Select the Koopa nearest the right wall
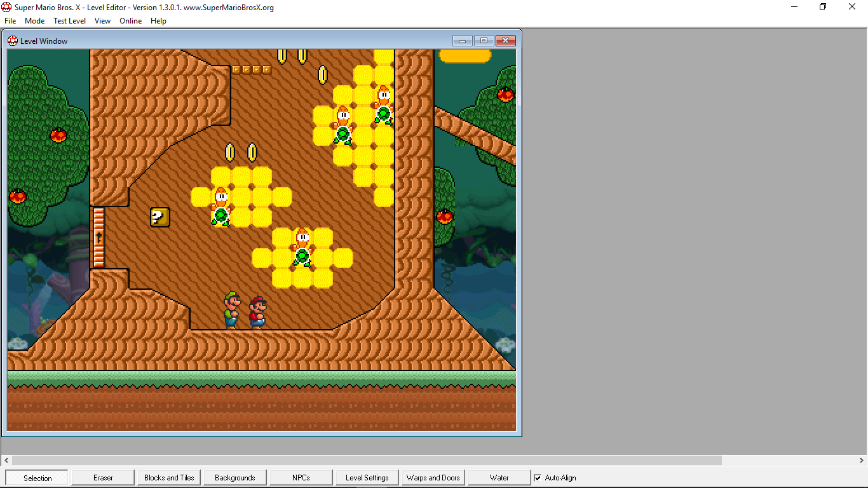 pos(383,105)
